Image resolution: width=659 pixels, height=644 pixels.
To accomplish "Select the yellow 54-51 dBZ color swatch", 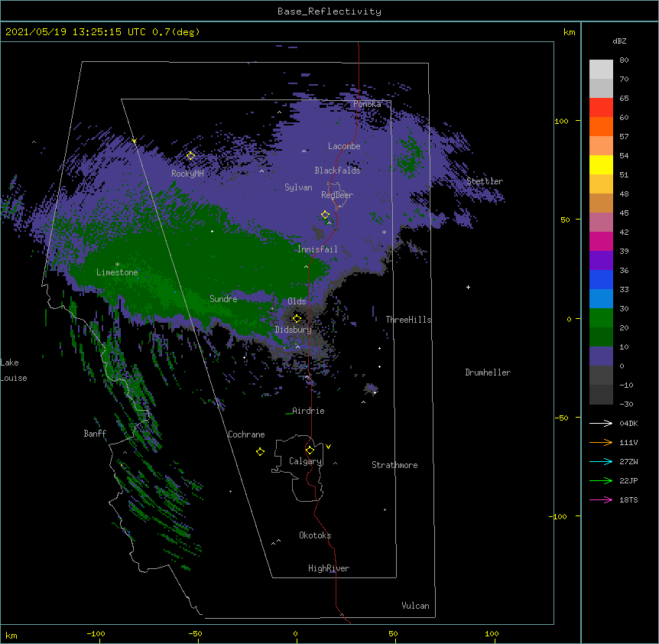I will [601, 164].
